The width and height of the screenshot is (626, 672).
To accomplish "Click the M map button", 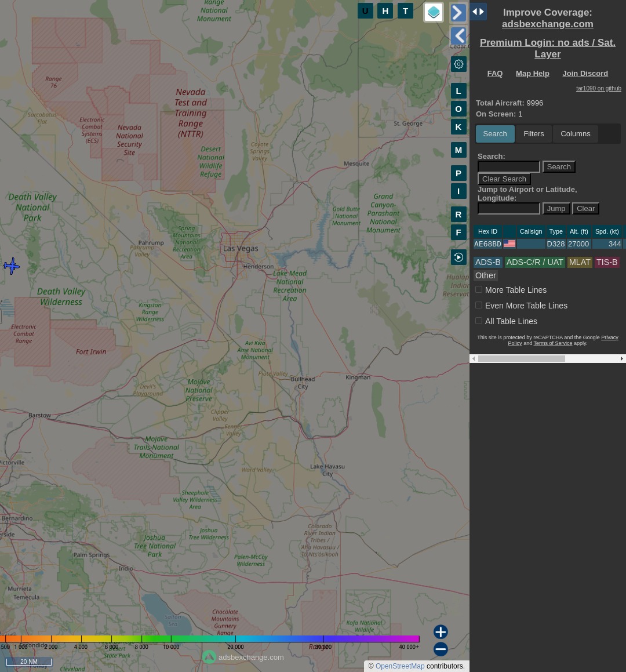I will click(458, 150).
